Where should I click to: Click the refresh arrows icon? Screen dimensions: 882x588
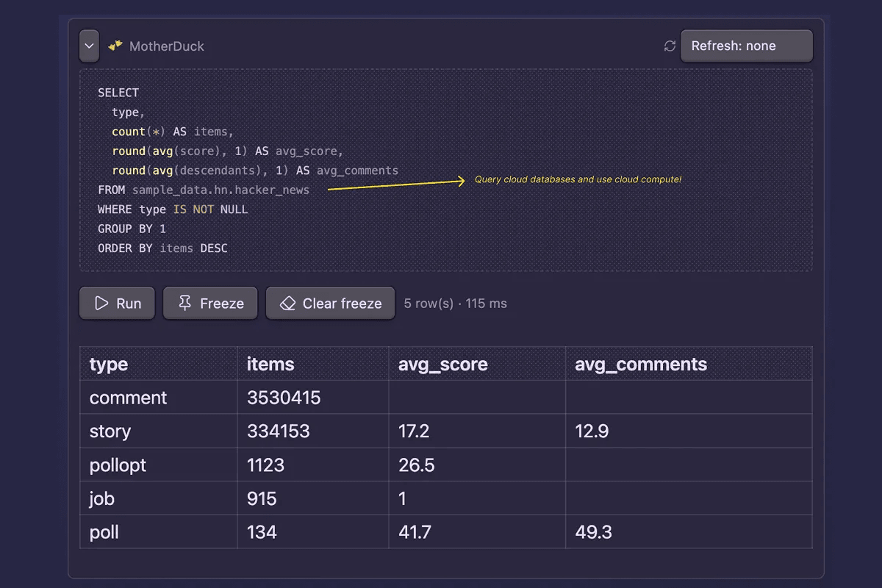(670, 46)
